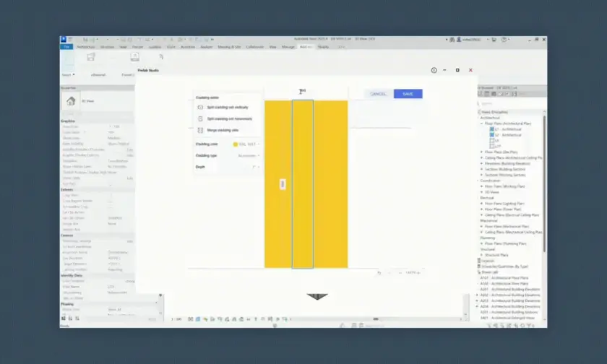
Task: Click the Revit user sign-in icon
Action: coord(459,40)
